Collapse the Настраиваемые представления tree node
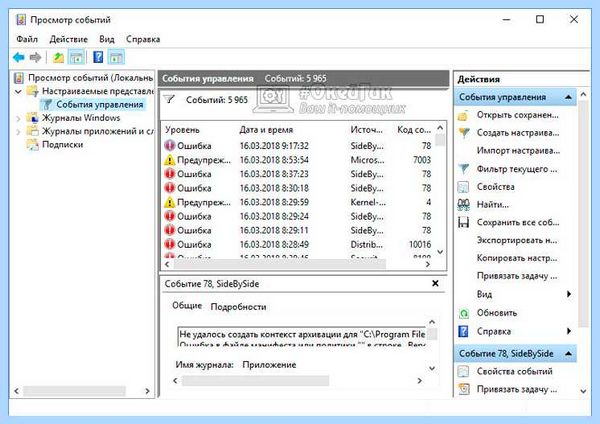 click(18, 91)
